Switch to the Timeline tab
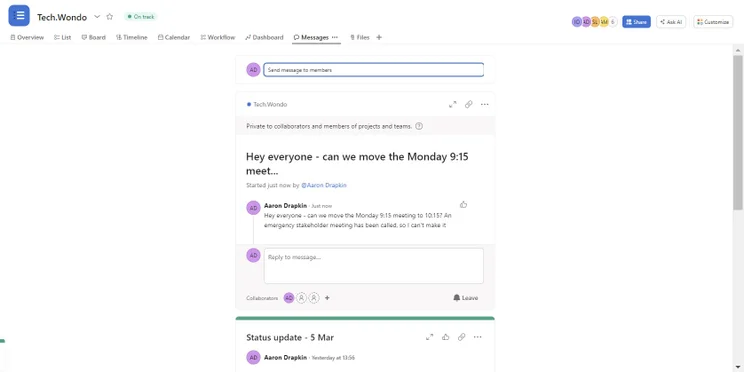The width and height of the screenshot is (744, 372). (132, 37)
